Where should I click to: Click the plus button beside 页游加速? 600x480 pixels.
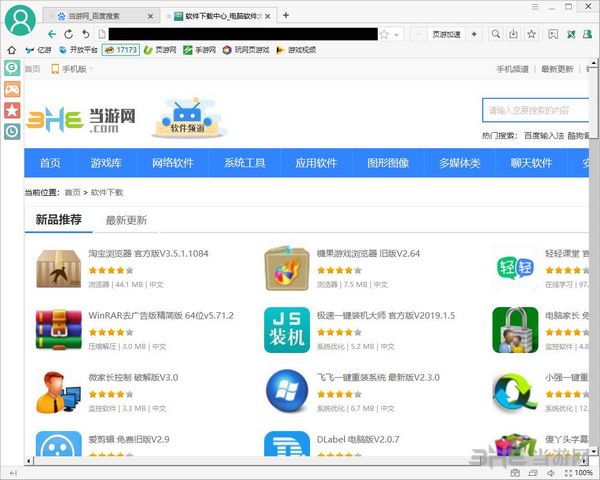coord(474,34)
